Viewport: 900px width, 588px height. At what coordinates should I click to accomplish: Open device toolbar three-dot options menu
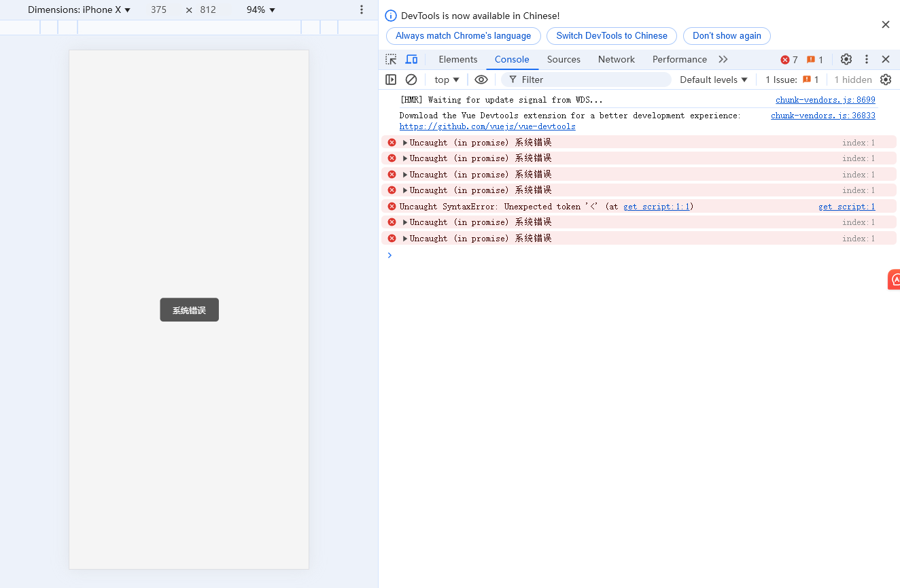click(x=362, y=10)
